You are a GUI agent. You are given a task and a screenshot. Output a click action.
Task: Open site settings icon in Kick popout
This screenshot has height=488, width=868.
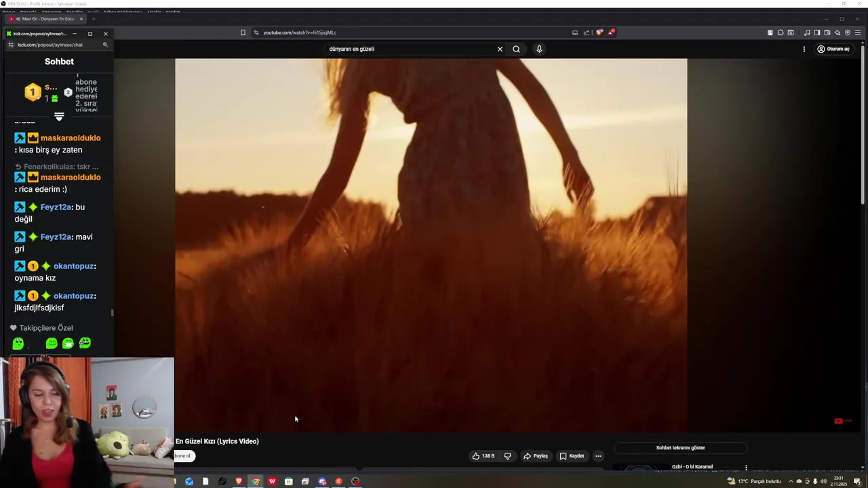coord(10,45)
